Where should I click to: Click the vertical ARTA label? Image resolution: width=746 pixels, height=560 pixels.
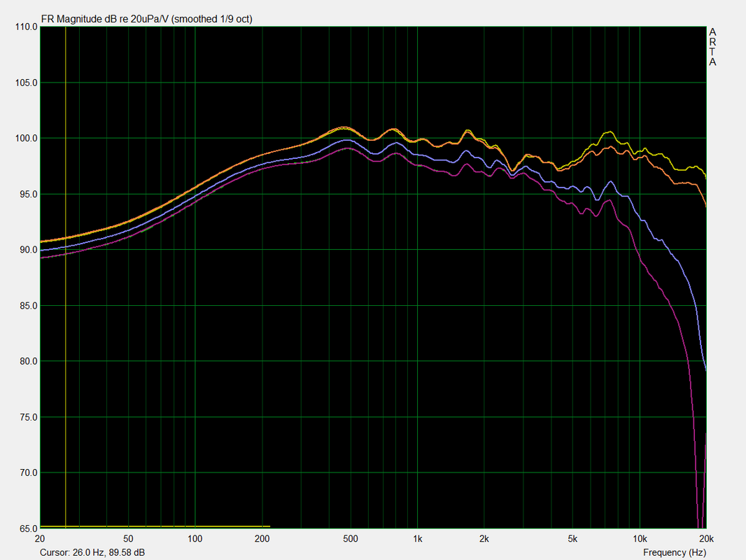[x=712, y=47]
